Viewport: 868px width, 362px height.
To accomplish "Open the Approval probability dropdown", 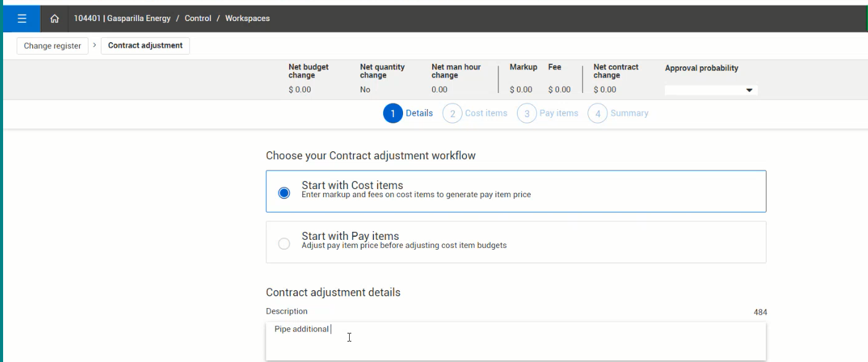I will 711,90.
